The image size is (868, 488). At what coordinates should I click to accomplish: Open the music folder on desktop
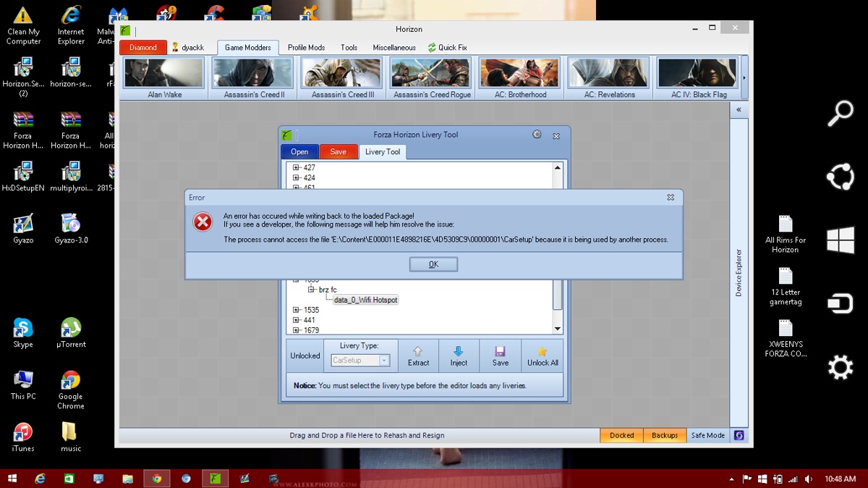tap(71, 437)
